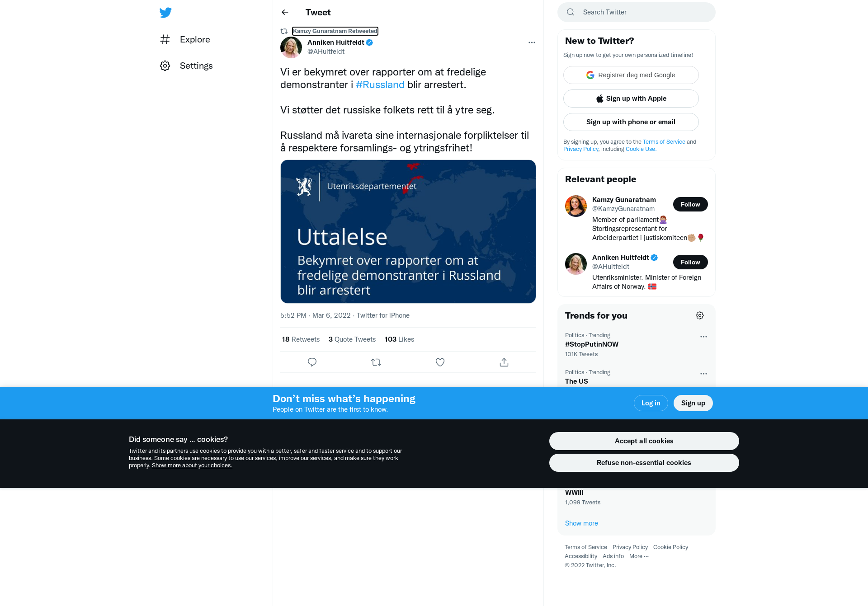Open the Twitter bird home logo

165,12
